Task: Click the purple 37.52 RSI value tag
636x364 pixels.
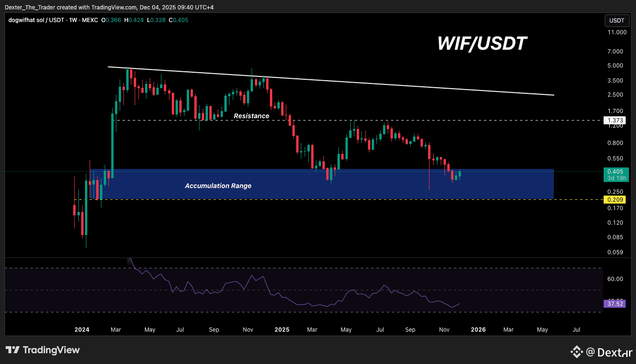Action: (614, 304)
